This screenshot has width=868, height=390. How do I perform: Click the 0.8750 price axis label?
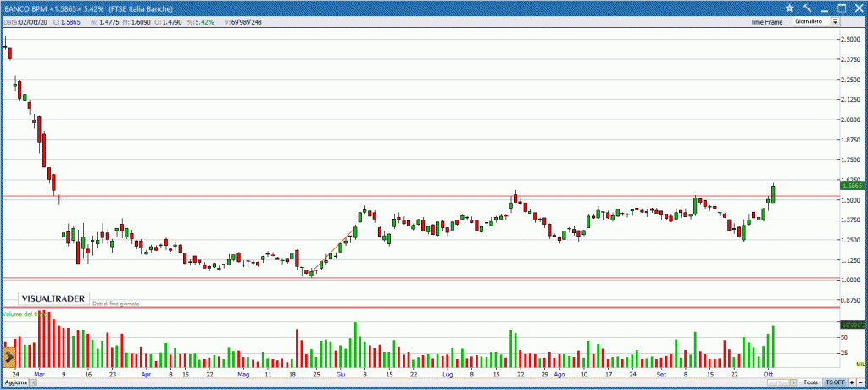click(851, 300)
